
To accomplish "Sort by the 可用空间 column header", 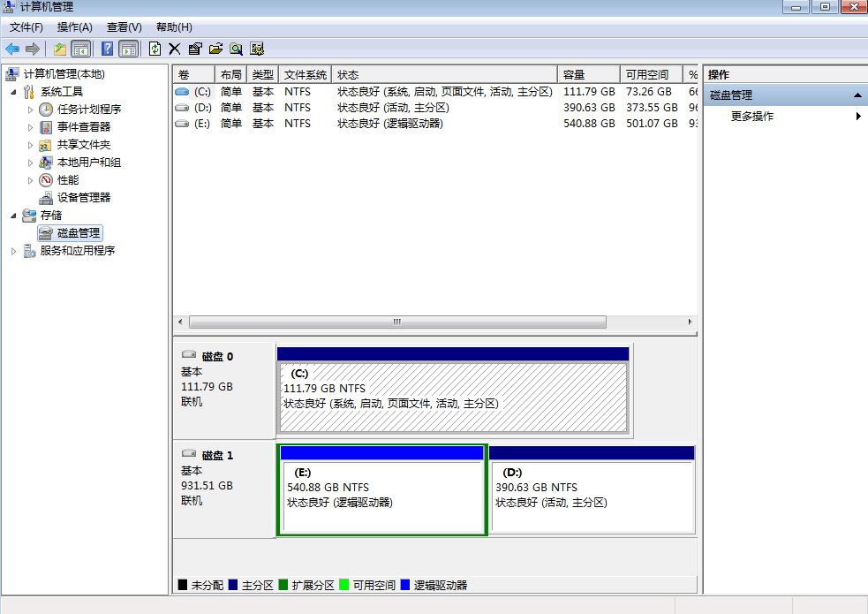I will [x=651, y=75].
